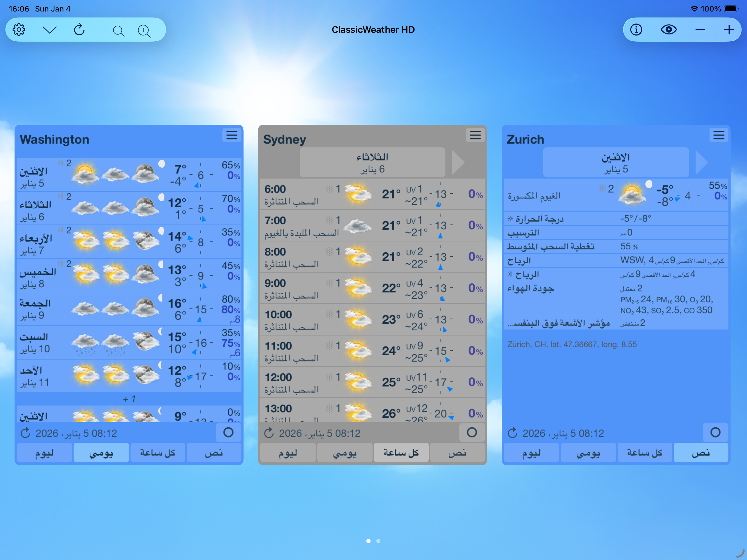Select the second page indicator dot
747x560 pixels.
click(379, 541)
